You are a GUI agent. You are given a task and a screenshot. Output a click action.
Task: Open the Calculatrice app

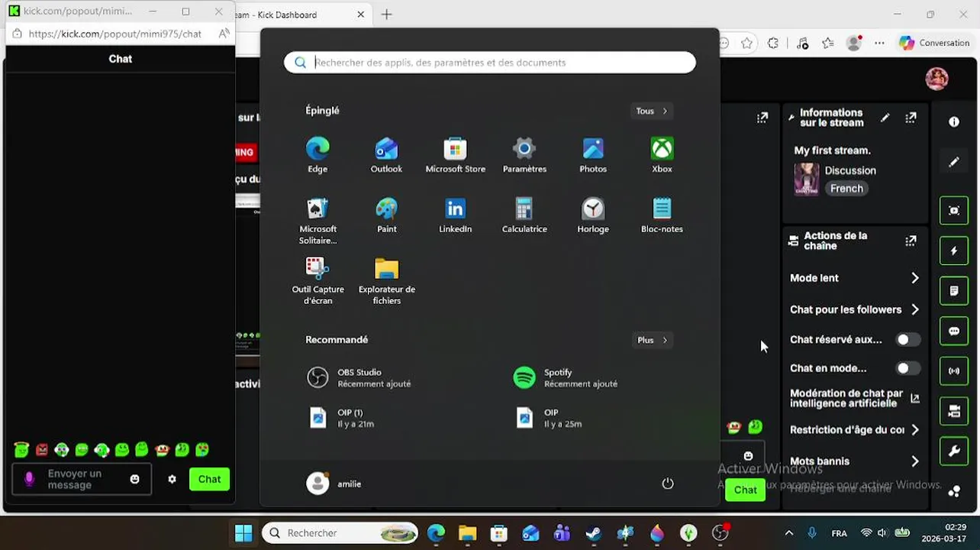click(x=524, y=215)
